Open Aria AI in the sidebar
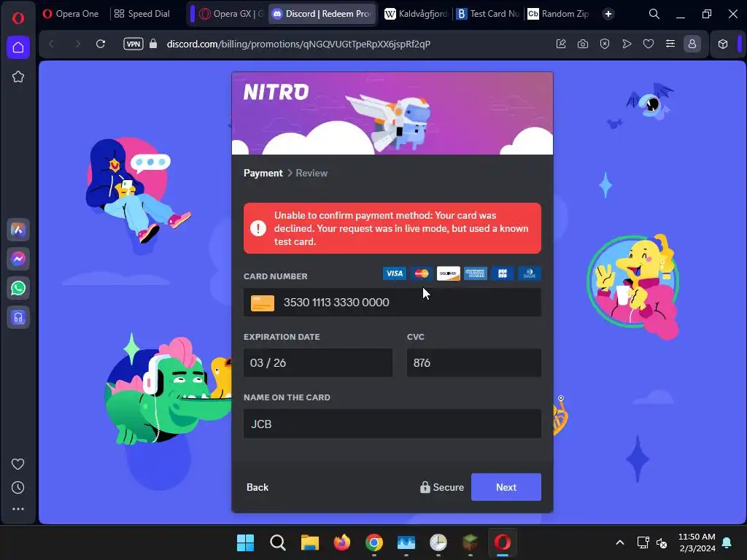Image resolution: width=747 pixels, height=560 pixels. (x=18, y=230)
